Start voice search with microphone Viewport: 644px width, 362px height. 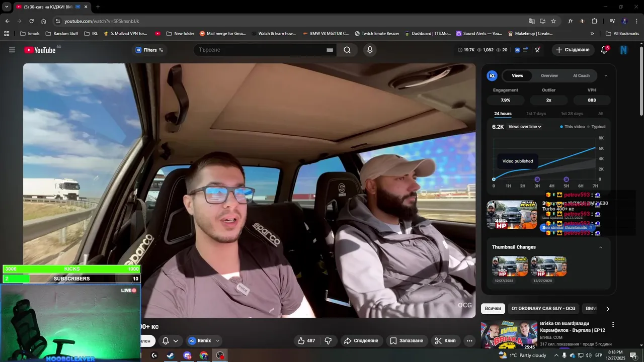tap(370, 50)
